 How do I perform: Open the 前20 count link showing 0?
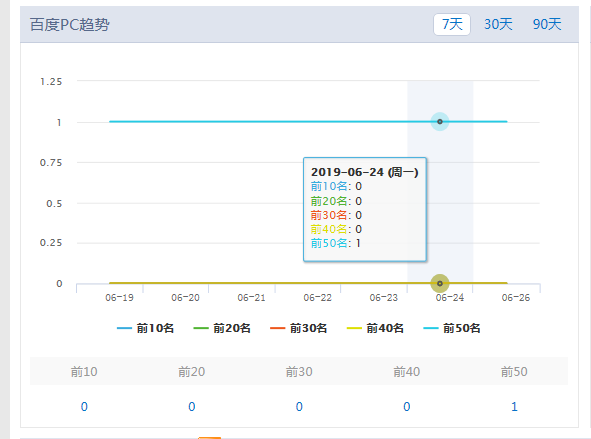click(191, 407)
